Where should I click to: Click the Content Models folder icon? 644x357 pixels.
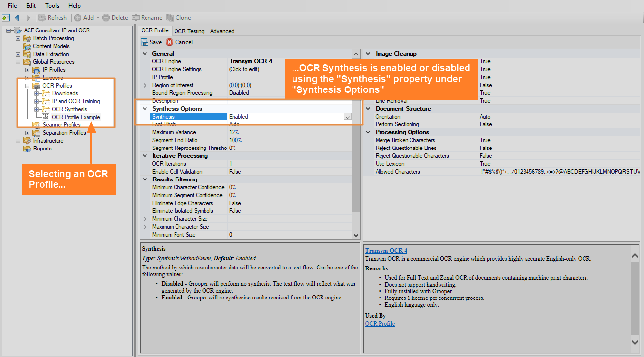(28, 46)
